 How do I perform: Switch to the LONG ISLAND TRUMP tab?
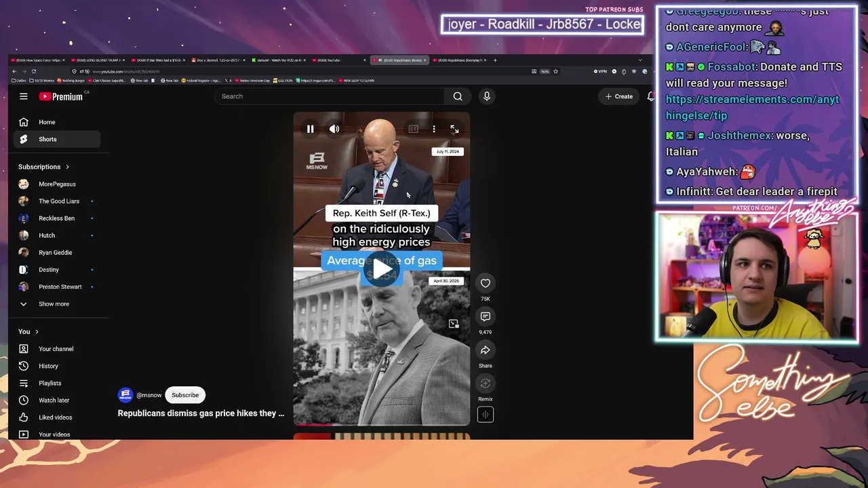pos(97,60)
